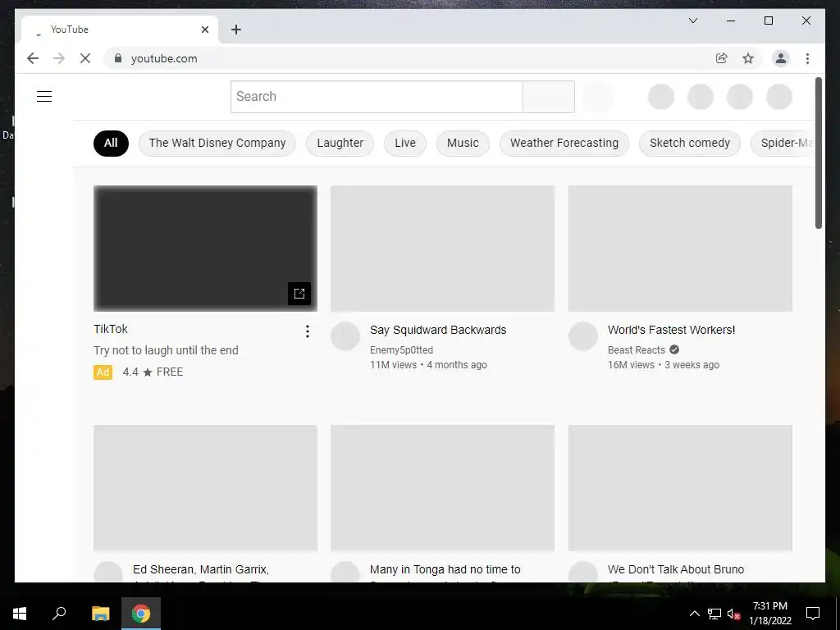Choose the Live filter chip
This screenshot has height=630, width=840.
(405, 143)
